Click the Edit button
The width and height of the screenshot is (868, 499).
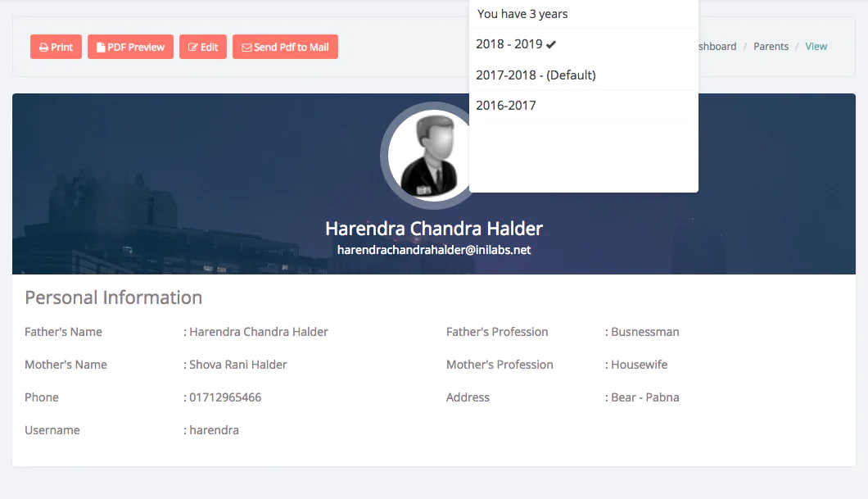202,47
